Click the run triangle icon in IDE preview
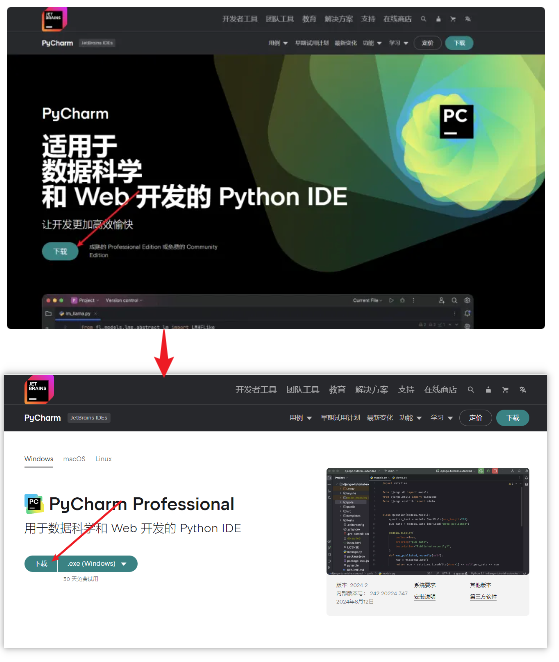 point(391,300)
